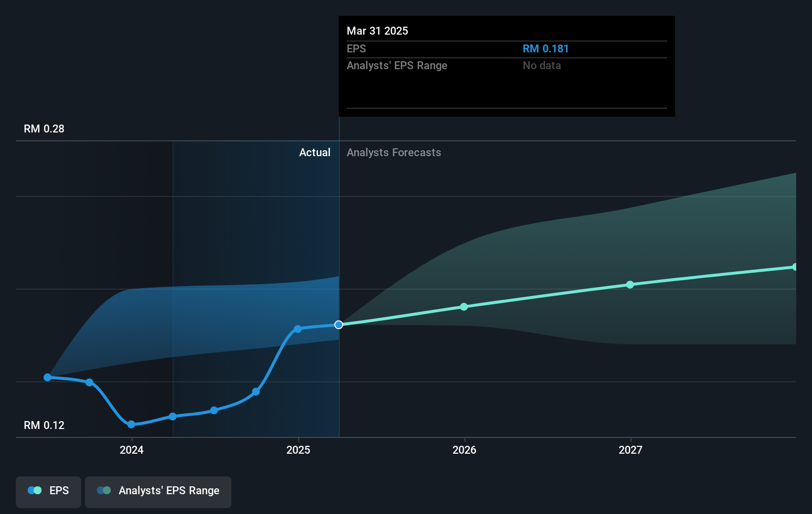Toggle the Analysts' EPS Range legend
The height and width of the screenshot is (514, 812).
(158, 492)
